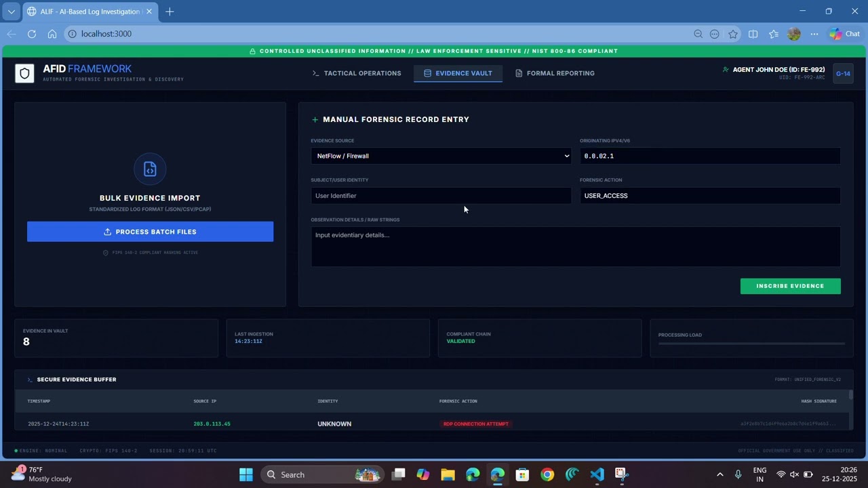Click the browser profile avatar
This screenshot has height=488, width=868.
[x=794, y=34]
